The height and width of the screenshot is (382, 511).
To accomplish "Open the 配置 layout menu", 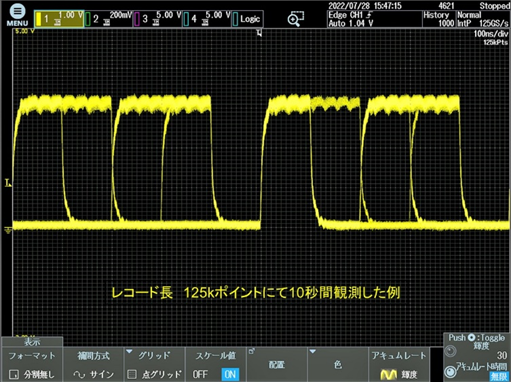I will [x=277, y=364].
